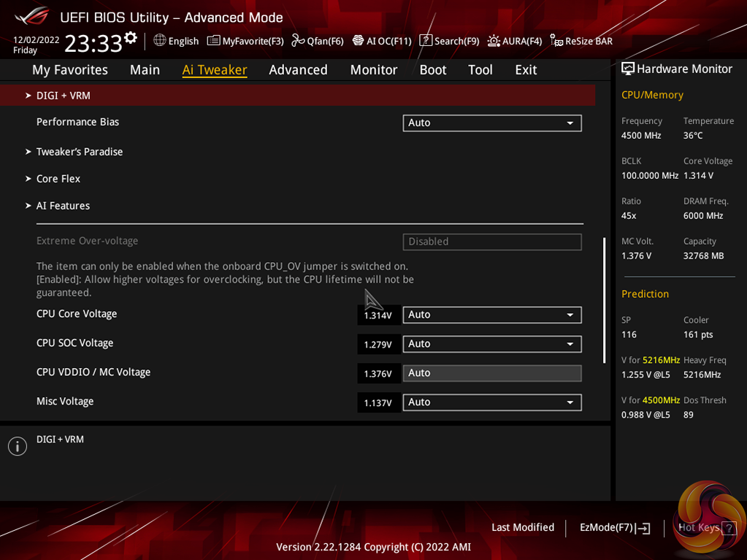Open CPU Core Voltage dropdown

pyautogui.click(x=491, y=315)
